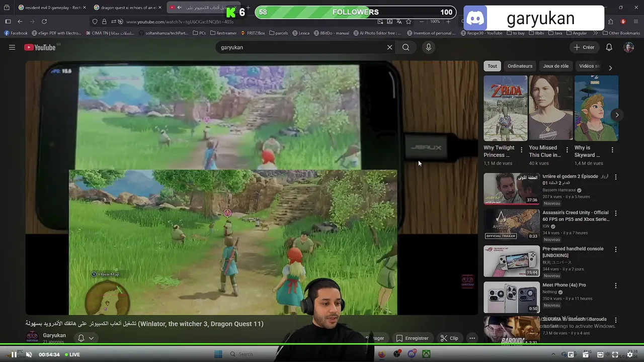Open the parcels bookmark folder
This screenshot has width=644, height=362.
point(279,33)
